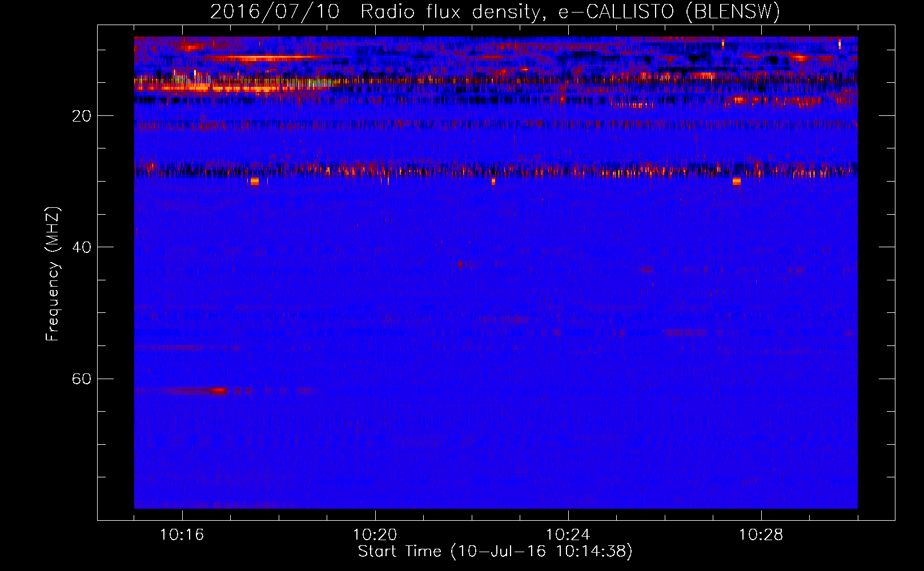The height and width of the screenshot is (571, 924).
Task: Click the 'Start Time (10-Jul-16 10:14:38)' x-axis label
Action: tap(495, 552)
